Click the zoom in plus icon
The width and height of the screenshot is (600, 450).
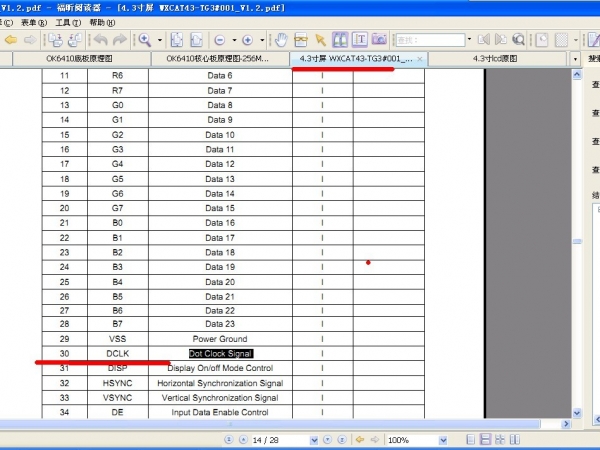coord(248,40)
